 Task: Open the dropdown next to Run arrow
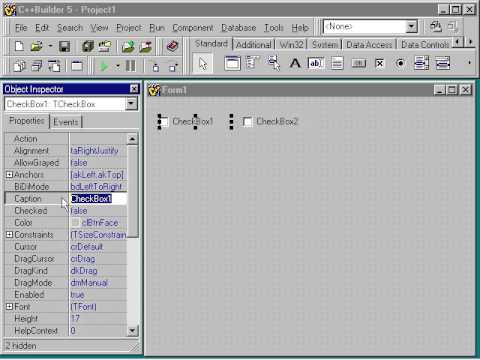tap(117, 66)
